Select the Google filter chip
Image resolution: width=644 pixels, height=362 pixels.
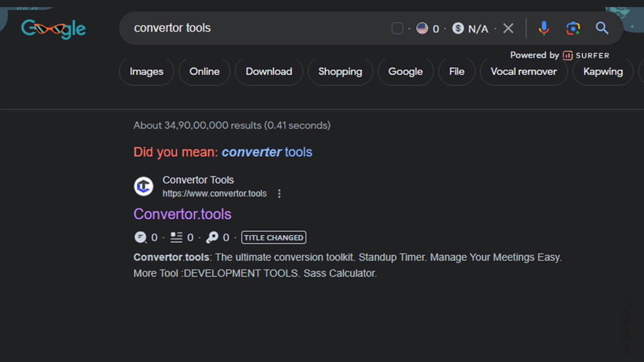pyautogui.click(x=406, y=71)
